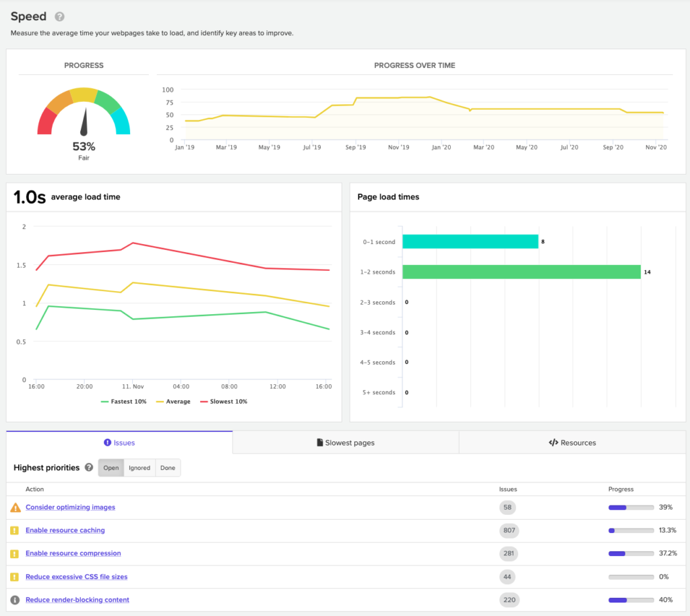This screenshot has height=616, width=690.
Task: Select the Ignored filter toggle
Action: coord(139,468)
